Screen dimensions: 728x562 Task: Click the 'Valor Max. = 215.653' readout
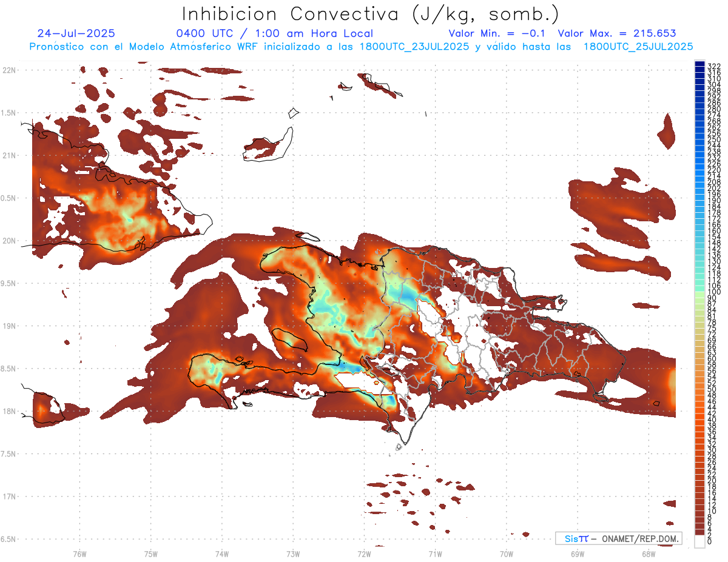[616, 34]
